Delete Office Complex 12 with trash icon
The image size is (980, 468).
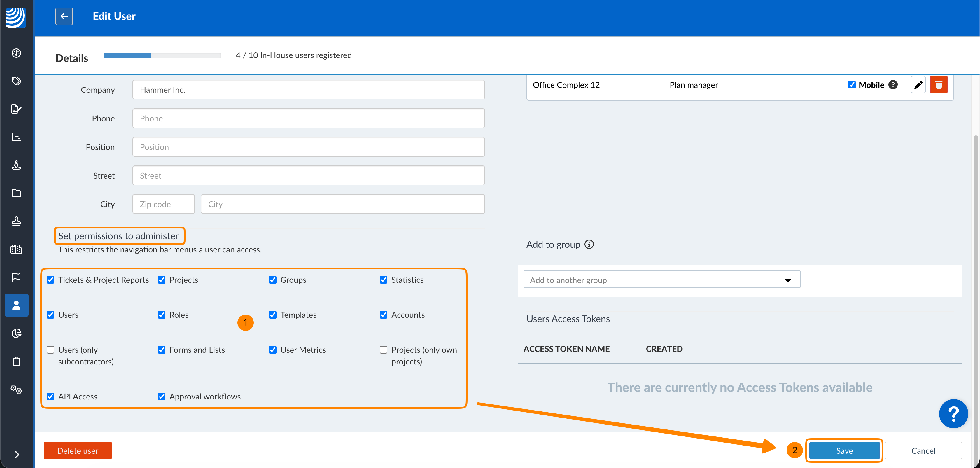(939, 85)
